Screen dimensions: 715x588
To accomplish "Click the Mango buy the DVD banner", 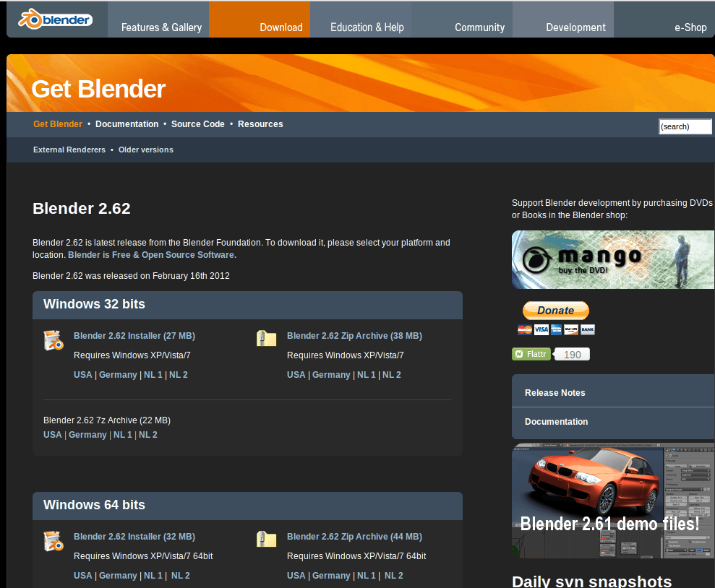I will [x=613, y=259].
